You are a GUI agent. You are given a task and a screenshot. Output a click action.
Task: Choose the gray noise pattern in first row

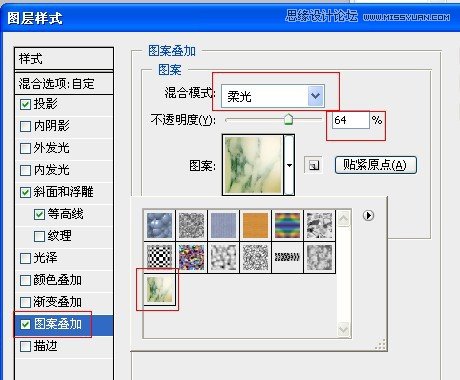point(191,225)
